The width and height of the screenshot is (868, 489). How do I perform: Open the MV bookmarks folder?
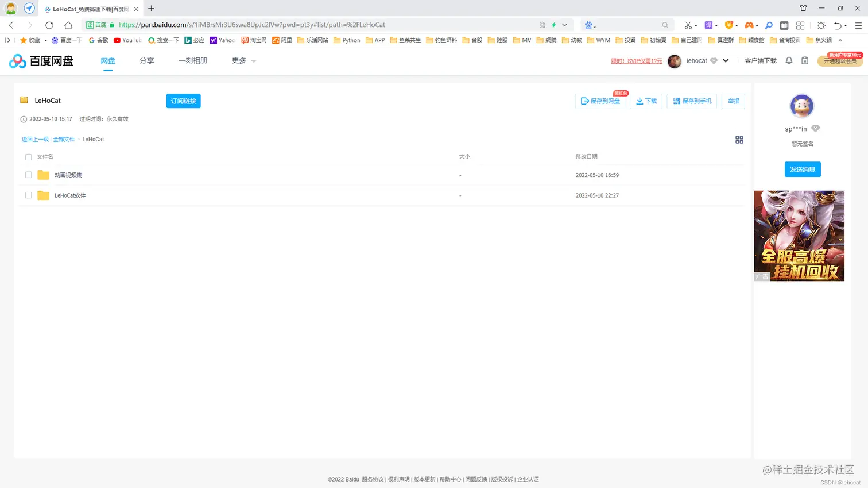pyautogui.click(x=522, y=40)
